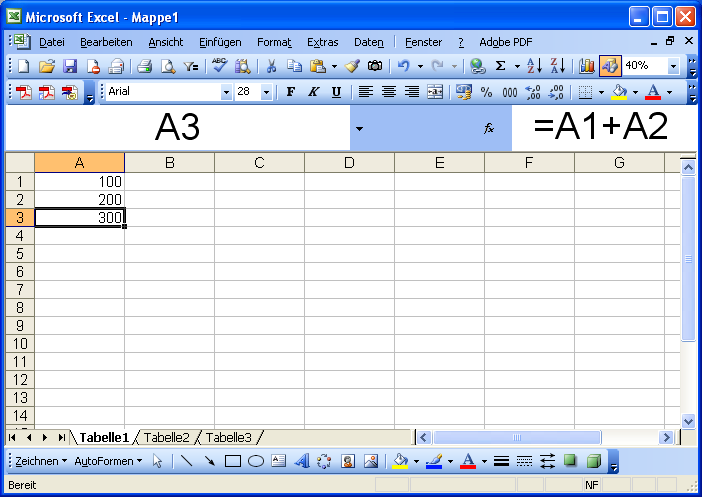Open the font name dropdown
The image size is (702, 497).
pos(226,92)
